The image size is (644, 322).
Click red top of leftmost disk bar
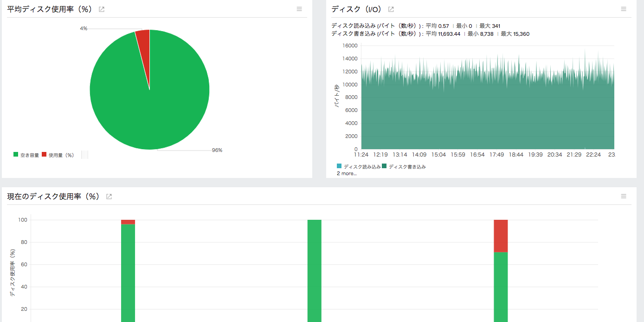(x=128, y=222)
